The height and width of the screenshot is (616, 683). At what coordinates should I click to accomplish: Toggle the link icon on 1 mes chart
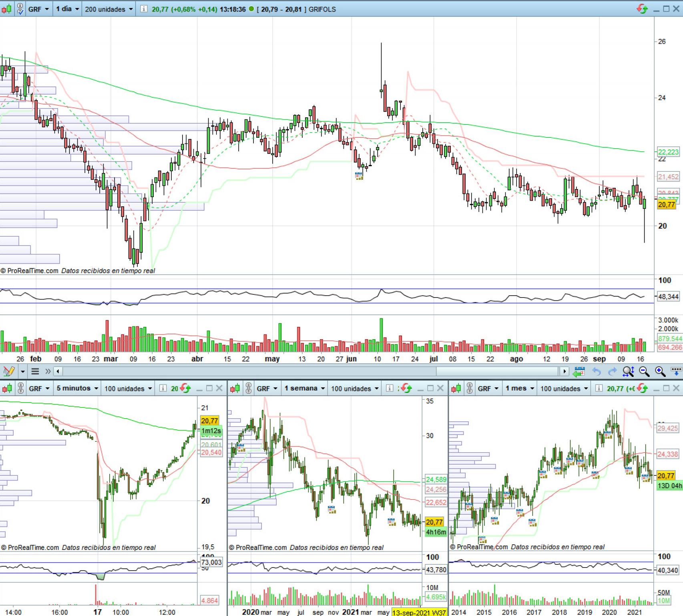470,388
